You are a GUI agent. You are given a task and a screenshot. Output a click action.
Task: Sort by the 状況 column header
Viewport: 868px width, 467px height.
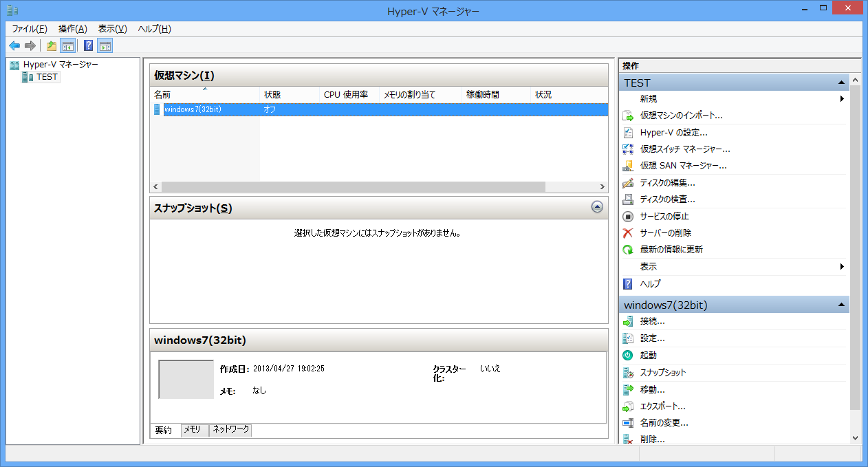[569, 94]
